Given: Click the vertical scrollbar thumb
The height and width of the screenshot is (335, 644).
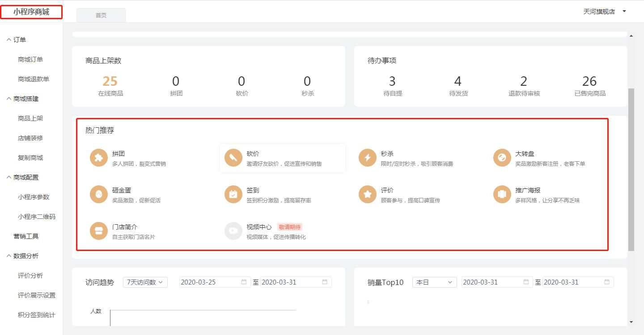Looking at the screenshot, I should [x=631, y=170].
